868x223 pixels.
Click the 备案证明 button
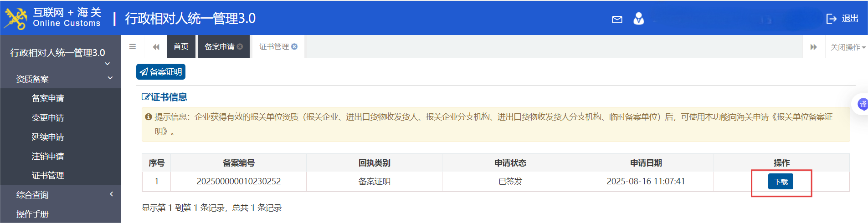point(161,72)
